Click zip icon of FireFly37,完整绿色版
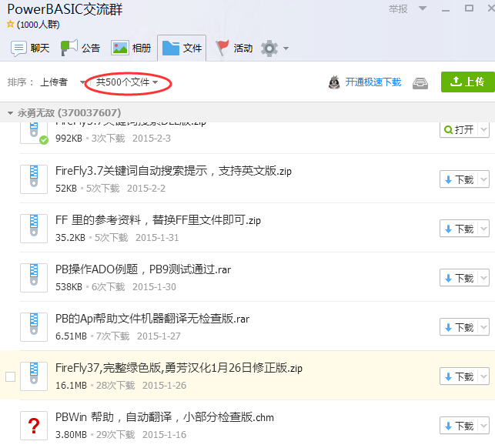The height and width of the screenshot is (448, 495). [x=34, y=376]
